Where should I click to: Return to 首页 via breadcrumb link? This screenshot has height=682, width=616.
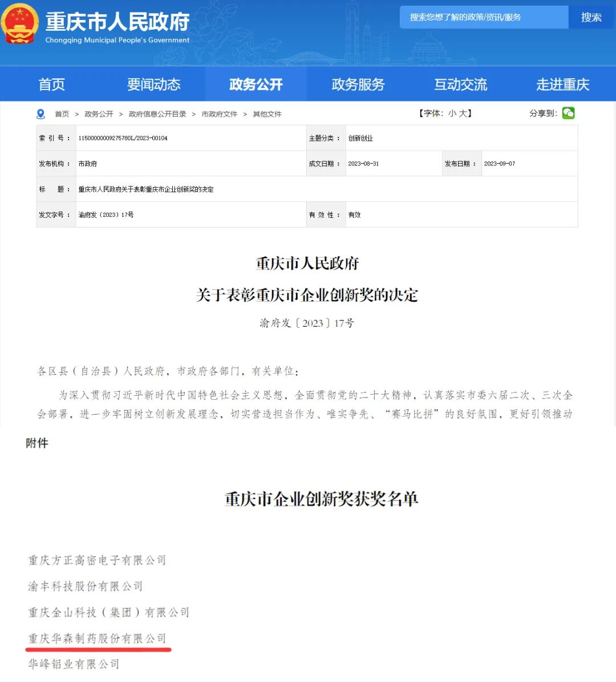pos(62,113)
